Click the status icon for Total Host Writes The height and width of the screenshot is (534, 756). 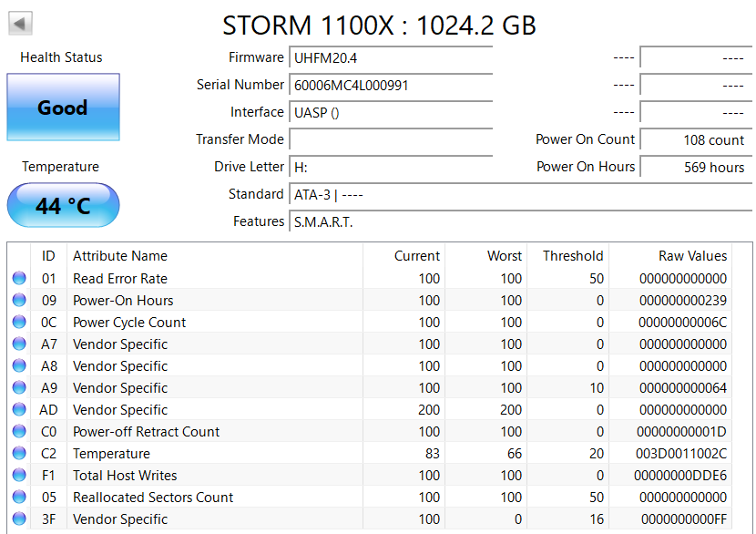coord(19,475)
